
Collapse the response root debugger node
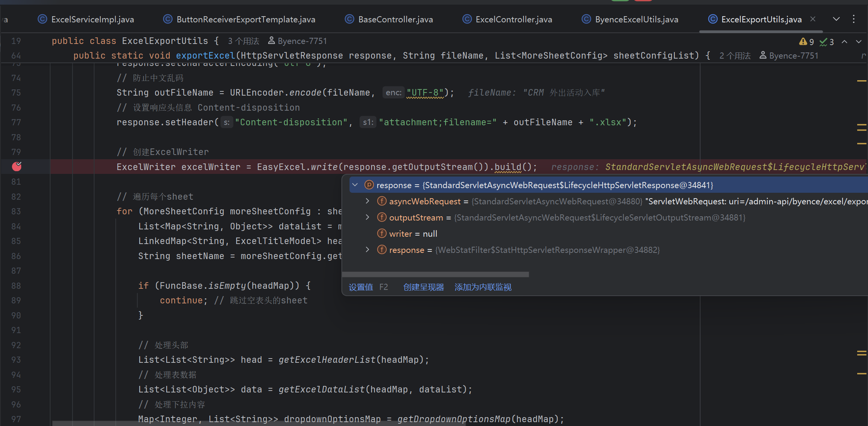(x=355, y=185)
